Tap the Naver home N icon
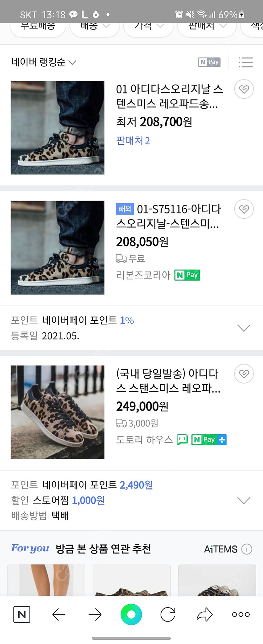 coord(22,615)
